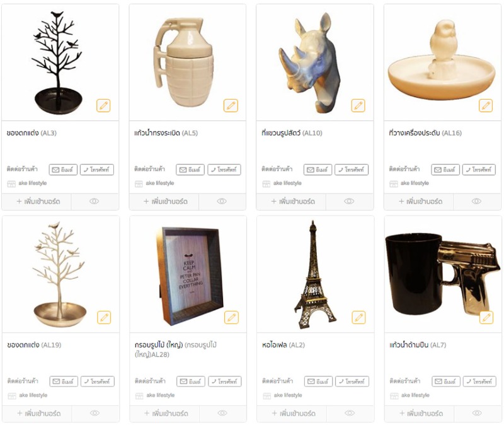Click the โทรศัพท์ button for owl tray AL16

coord(479,170)
